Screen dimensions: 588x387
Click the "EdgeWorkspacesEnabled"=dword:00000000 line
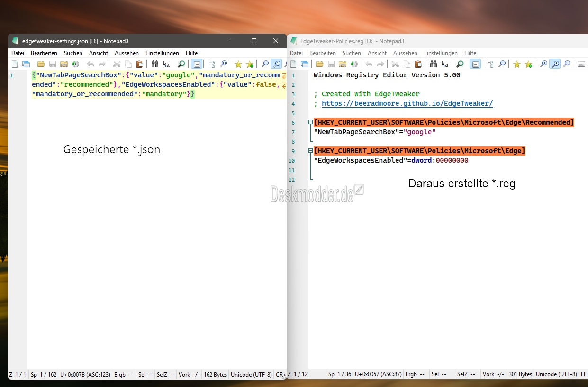(391, 160)
